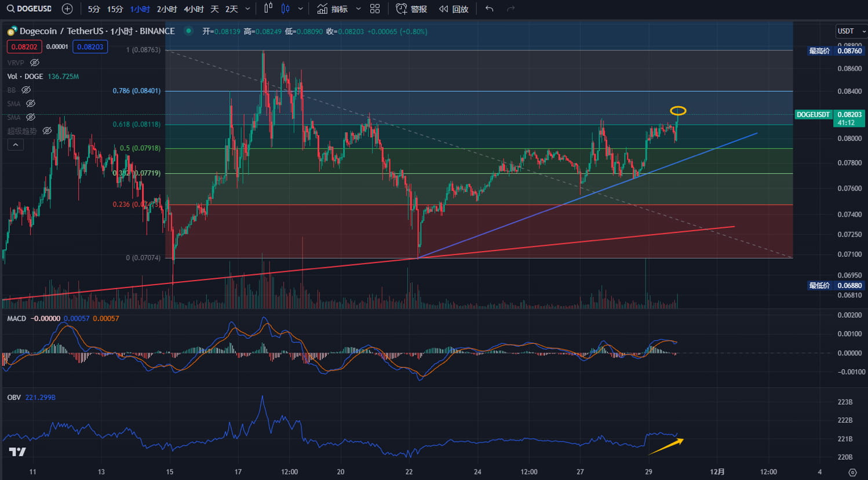
Task: Click the blue 0.08203 buy price button
Action: 90,47
